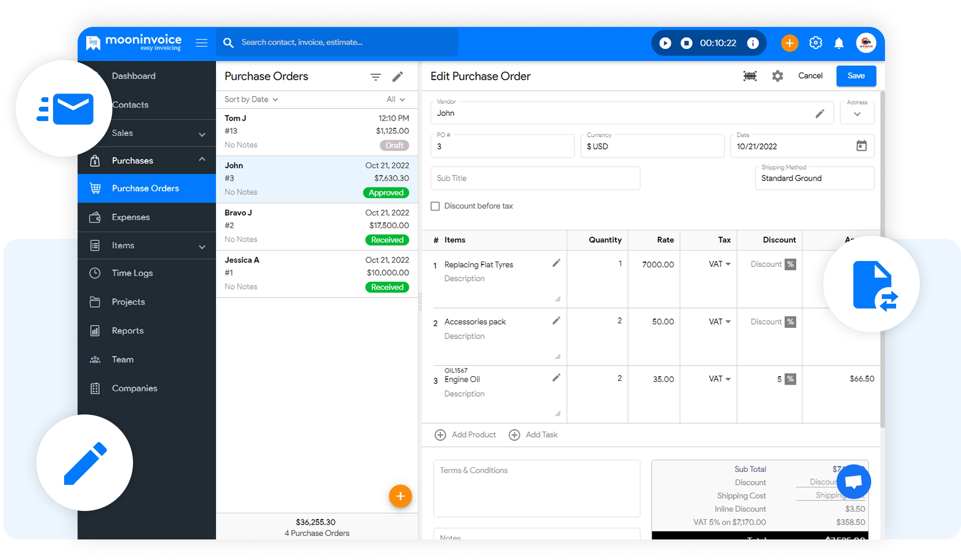Toggle percent discount type for Accessories pack

[x=790, y=322]
